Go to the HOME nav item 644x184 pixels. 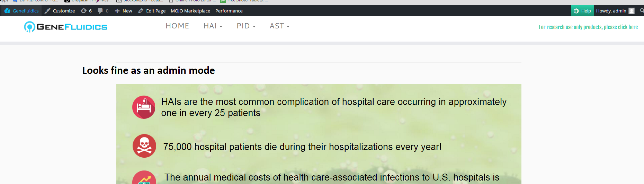pos(177,26)
